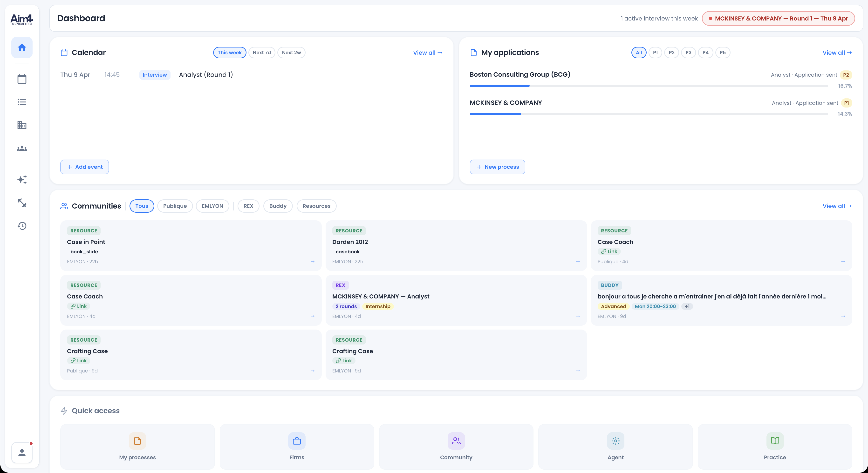Viewport: 868px width, 473px height.
Task: Click the arrow on EMLYON Case Coach card
Action: click(313, 316)
